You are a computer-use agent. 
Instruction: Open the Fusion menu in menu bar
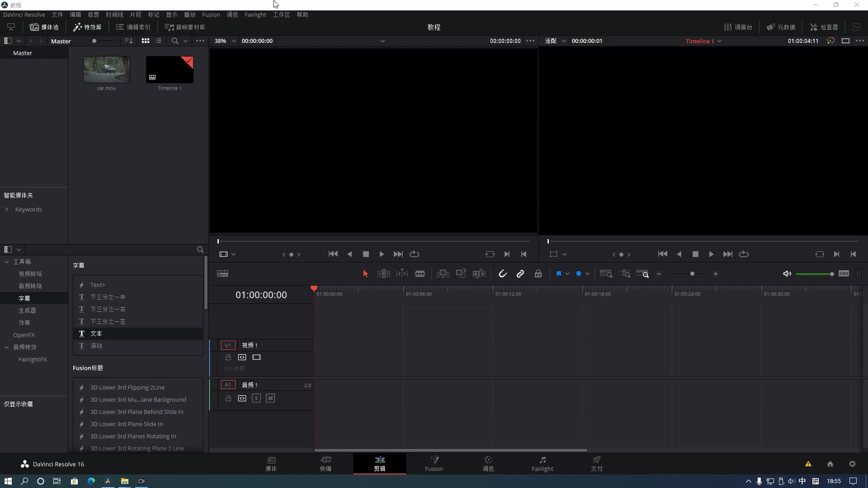click(x=211, y=14)
